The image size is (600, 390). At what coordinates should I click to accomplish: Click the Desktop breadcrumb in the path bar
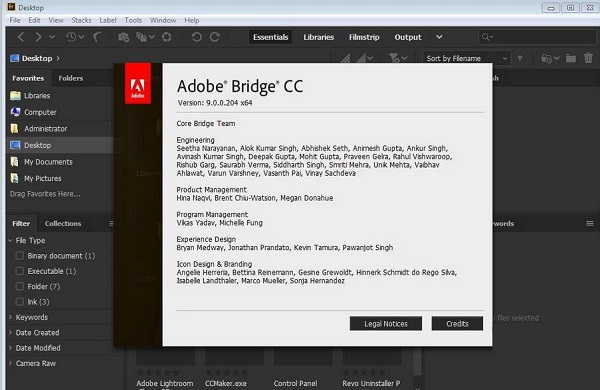[x=37, y=58]
